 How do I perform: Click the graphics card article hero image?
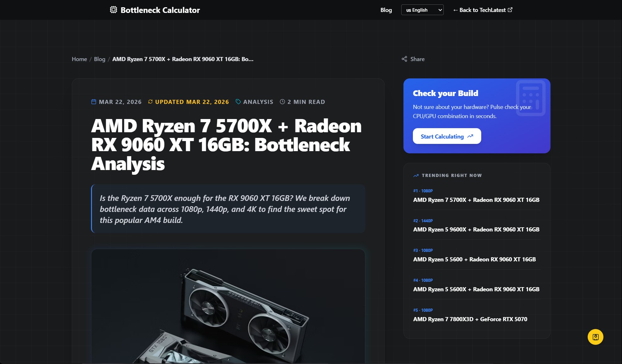tap(228, 306)
